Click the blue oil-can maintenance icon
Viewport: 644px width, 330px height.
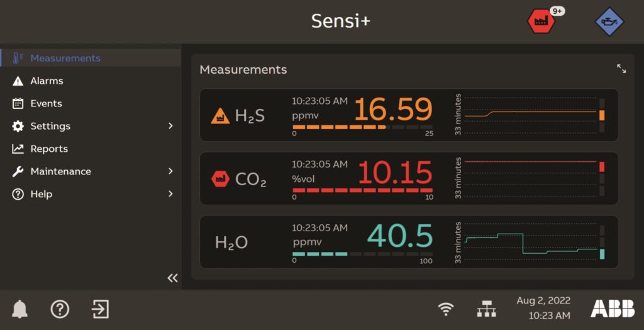coord(609,22)
